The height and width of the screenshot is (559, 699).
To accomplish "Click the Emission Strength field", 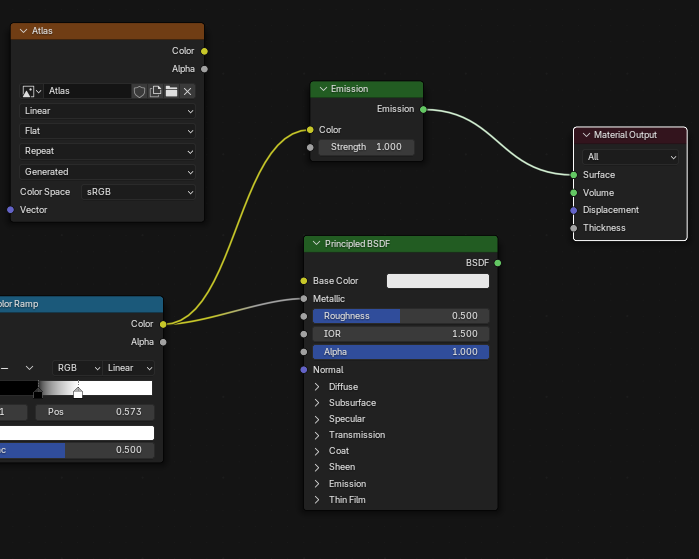I will [x=365, y=147].
